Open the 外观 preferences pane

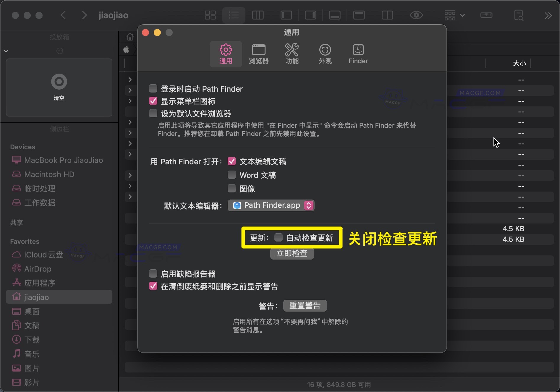coord(325,54)
